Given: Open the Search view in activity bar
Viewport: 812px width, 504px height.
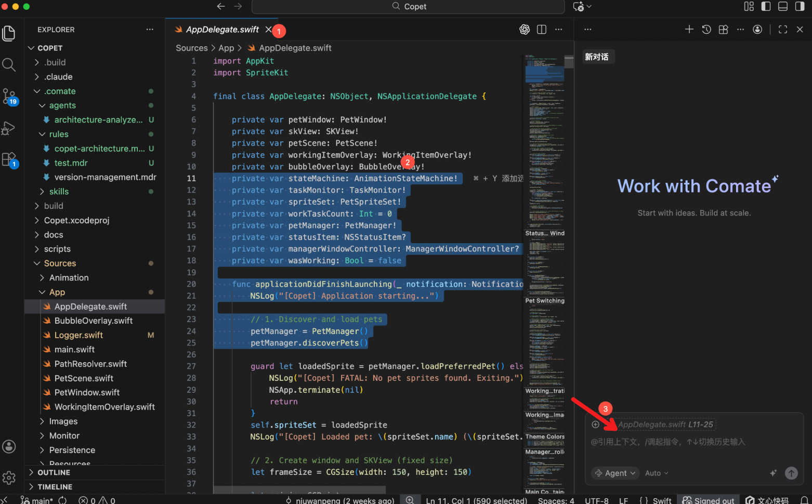Looking at the screenshot, I should [x=9, y=65].
